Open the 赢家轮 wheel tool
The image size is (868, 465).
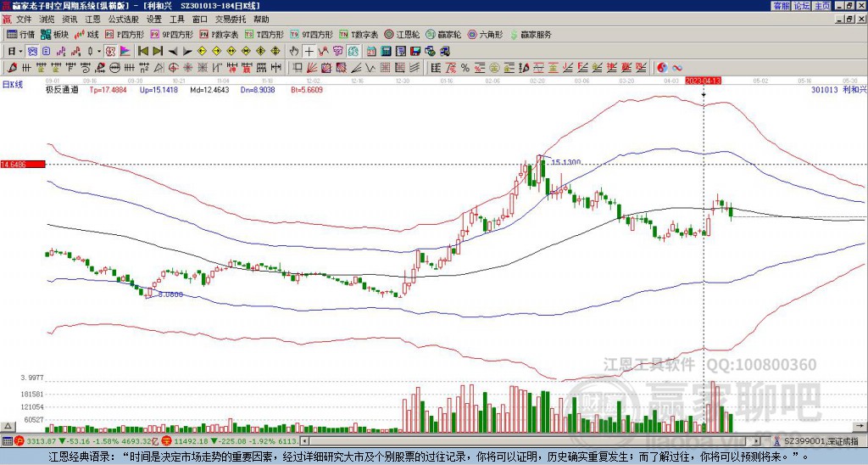443,34
